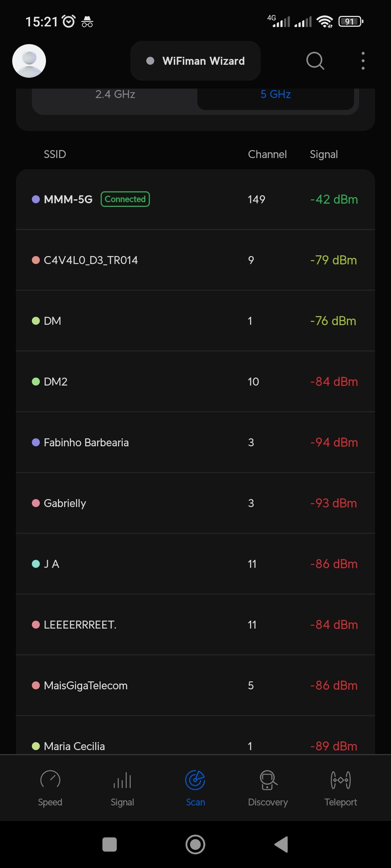Open the Discovery tab icon

(268, 780)
